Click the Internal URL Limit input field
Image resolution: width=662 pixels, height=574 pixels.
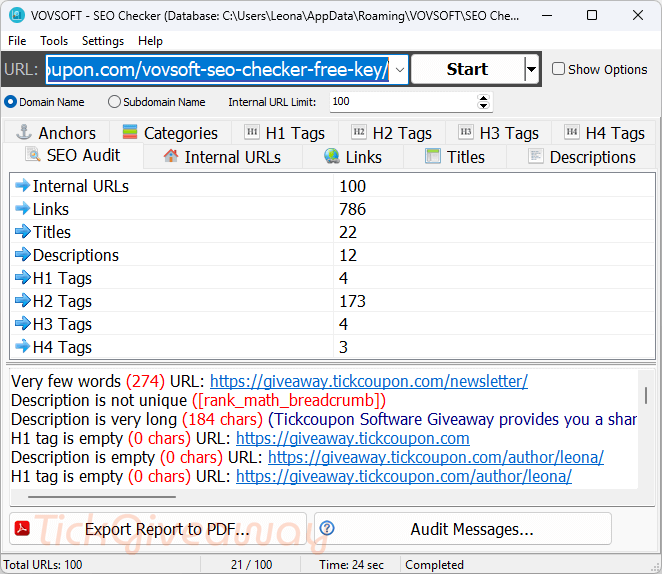click(x=403, y=102)
